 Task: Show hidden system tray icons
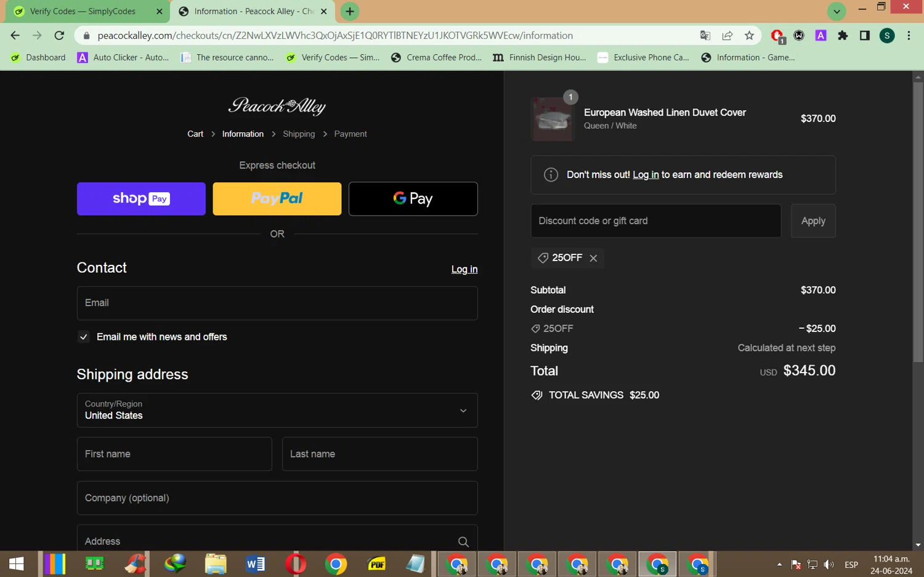pyautogui.click(x=779, y=564)
